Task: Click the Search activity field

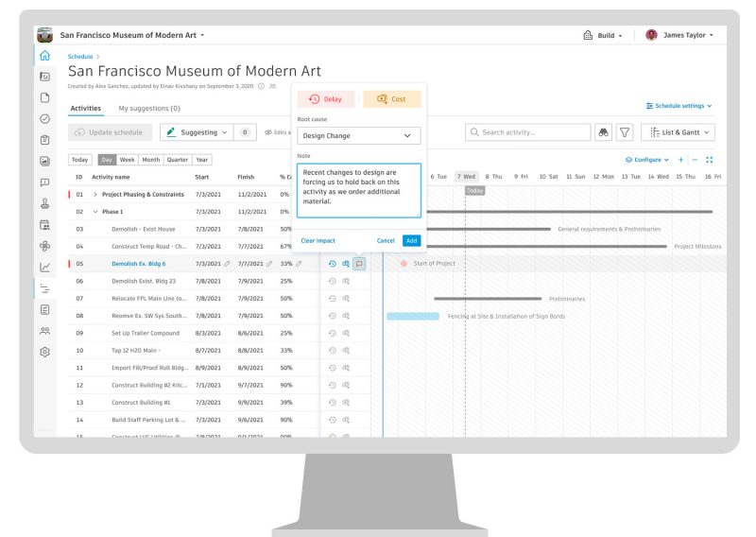Action: coord(528,132)
